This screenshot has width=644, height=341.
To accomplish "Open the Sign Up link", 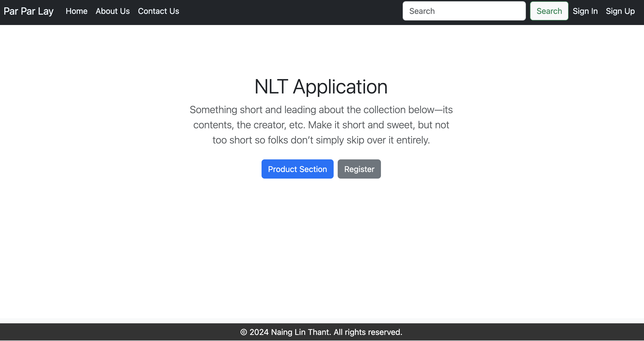I will [620, 11].
